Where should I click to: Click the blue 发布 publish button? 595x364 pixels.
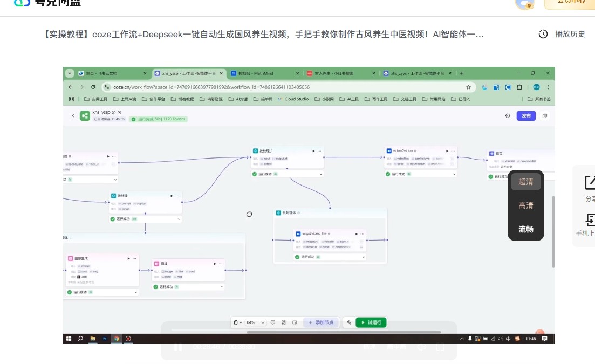(x=526, y=116)
